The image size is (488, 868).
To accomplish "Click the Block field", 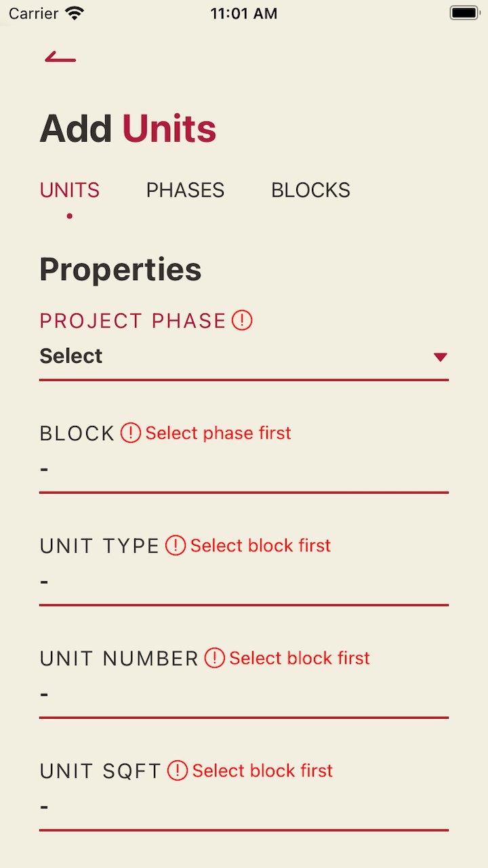I will coord(244,469).
